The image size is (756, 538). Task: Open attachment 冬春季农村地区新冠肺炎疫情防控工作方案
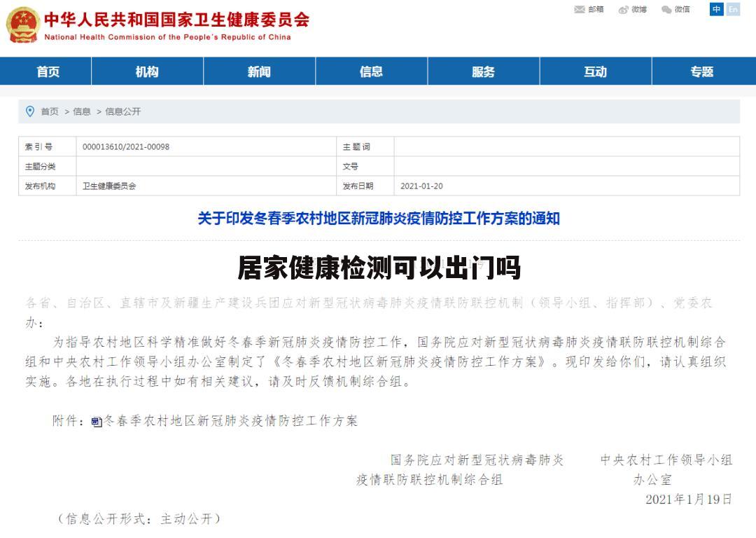230,421
